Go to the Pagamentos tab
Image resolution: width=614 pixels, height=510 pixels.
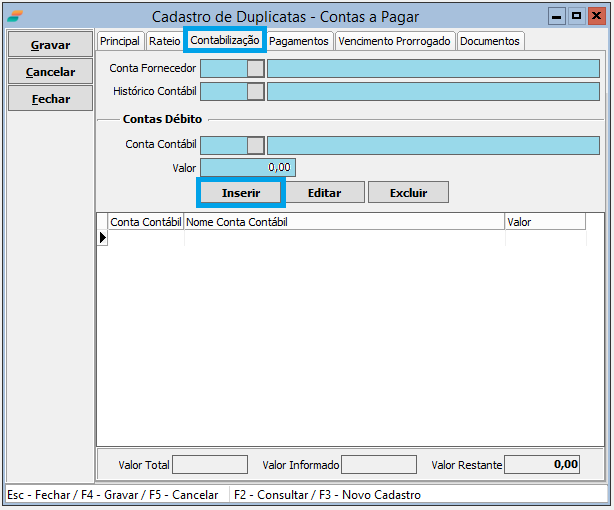click(x=299, y=41)
